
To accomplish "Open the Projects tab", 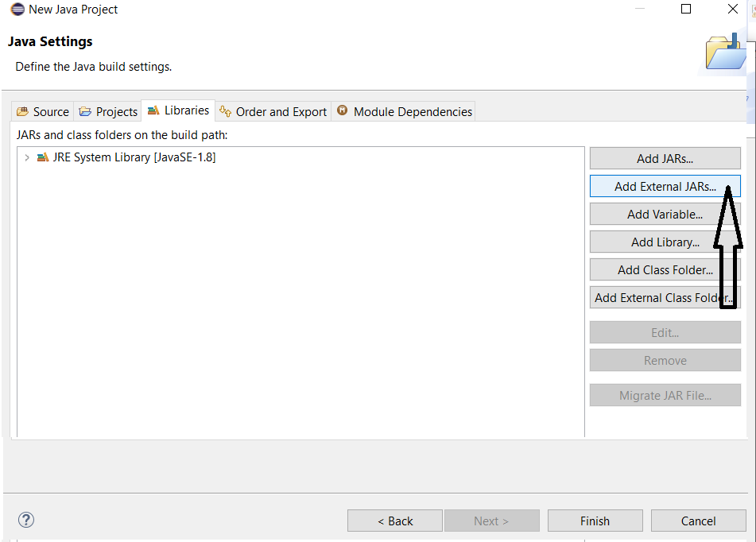I will pos(108,112).
